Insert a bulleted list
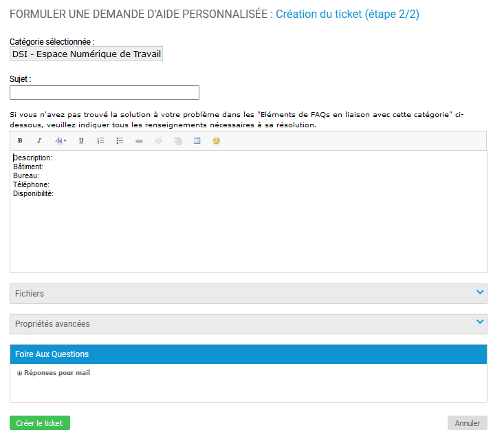504x439 pixels. click(120, 141)
